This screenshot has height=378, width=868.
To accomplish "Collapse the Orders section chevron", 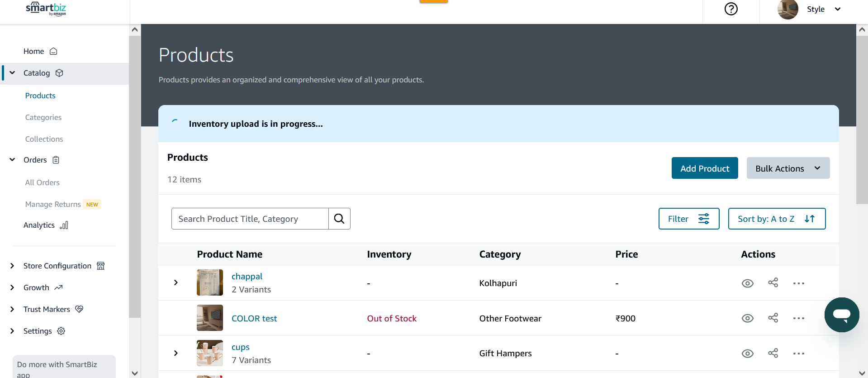I will (x=12, y=160).
